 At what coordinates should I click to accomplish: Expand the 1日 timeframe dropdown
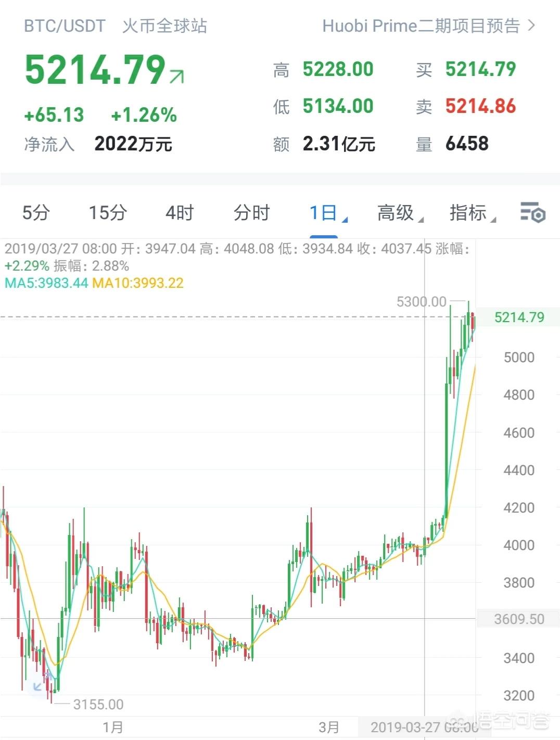(328, 212)
